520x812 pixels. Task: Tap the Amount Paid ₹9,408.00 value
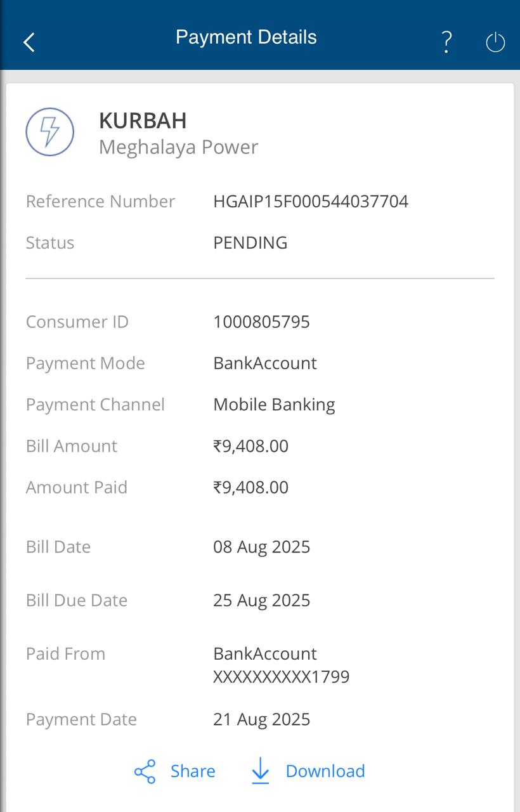(250, 487)
